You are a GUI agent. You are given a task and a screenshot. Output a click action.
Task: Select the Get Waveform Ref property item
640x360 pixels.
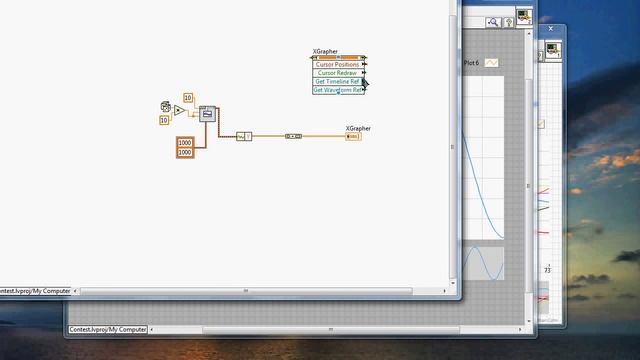coord(338,90)
